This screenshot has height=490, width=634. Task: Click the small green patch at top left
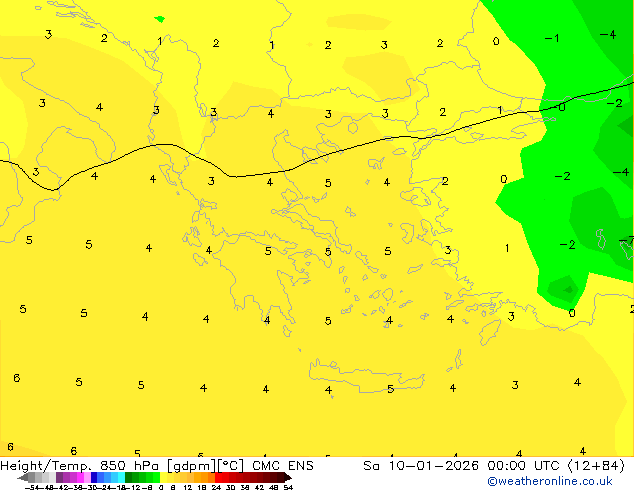pyautogui.click(x=159, y=18)
